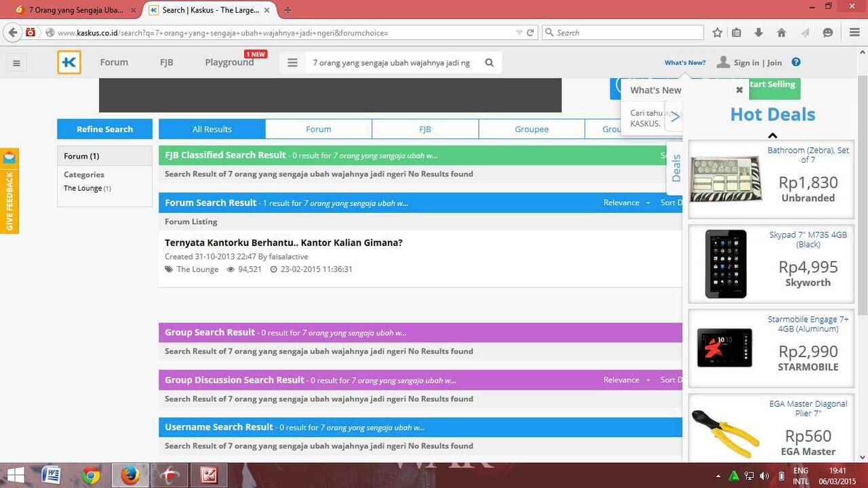Click the search magnifier in Kaskus bar
Screen dimensions: 868x488
tap(490, 62)
